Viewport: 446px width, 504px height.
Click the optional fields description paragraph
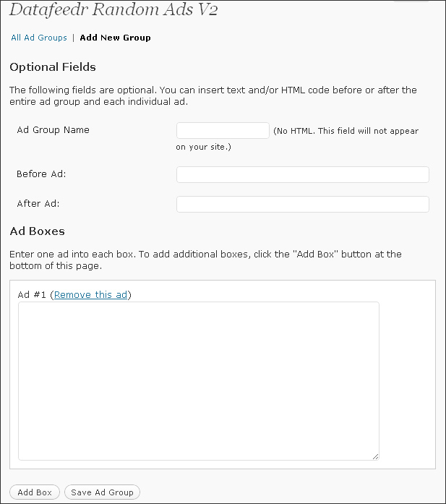(x=213, y=96)
